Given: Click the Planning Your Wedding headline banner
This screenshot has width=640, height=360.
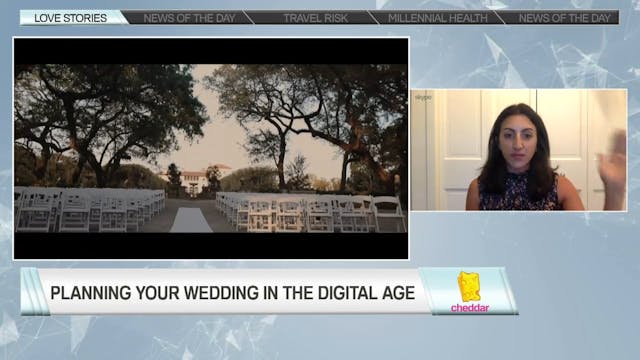Looking at the screenshot, I should 232,293.
